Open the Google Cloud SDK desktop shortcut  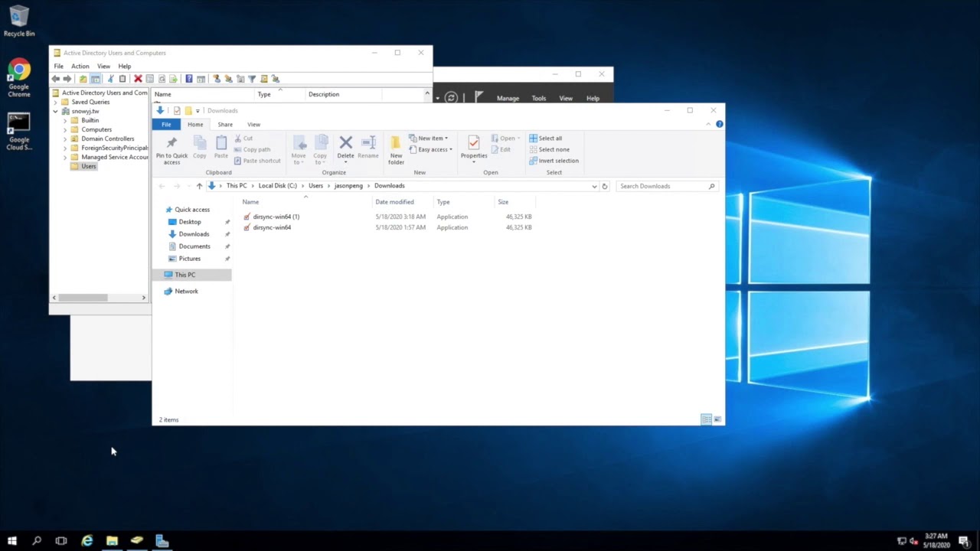(x=19, y=132)
